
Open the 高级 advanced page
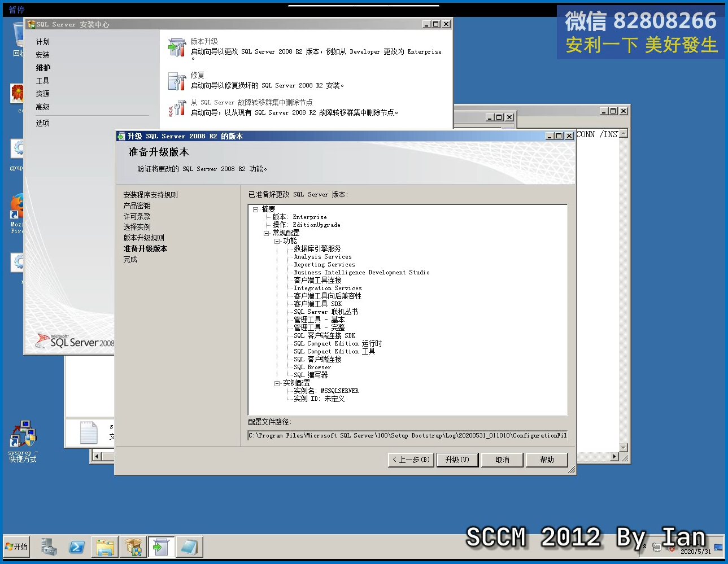43,107
